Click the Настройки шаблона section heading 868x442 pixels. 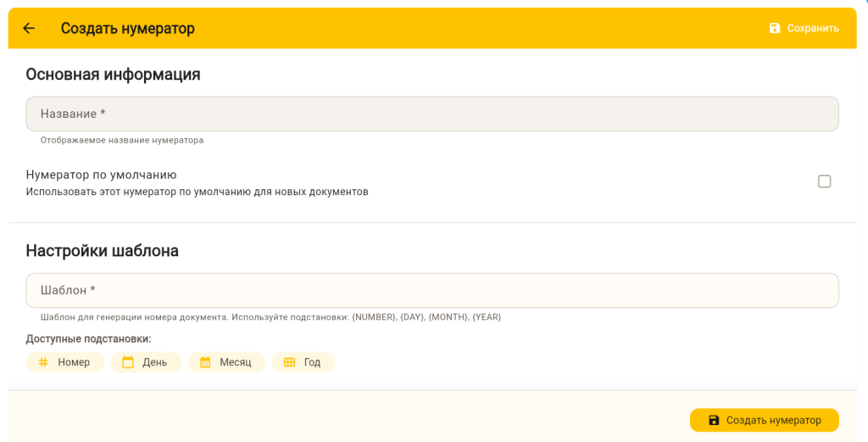tap(102, 251)
